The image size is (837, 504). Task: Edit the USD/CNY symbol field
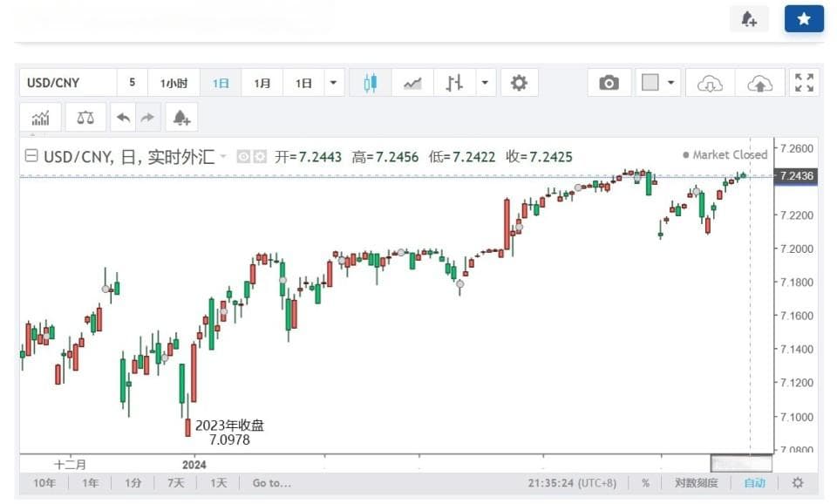pos(68,83)
